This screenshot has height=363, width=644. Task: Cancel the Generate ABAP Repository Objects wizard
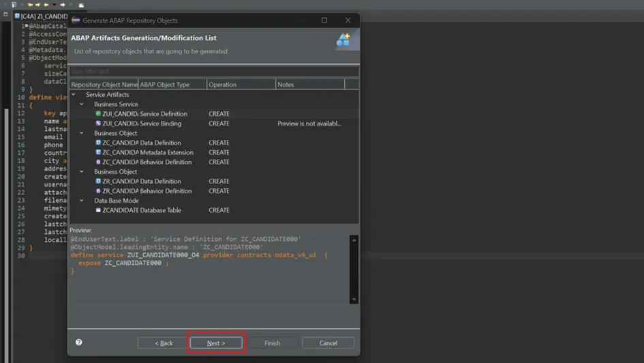coord(328,343)
